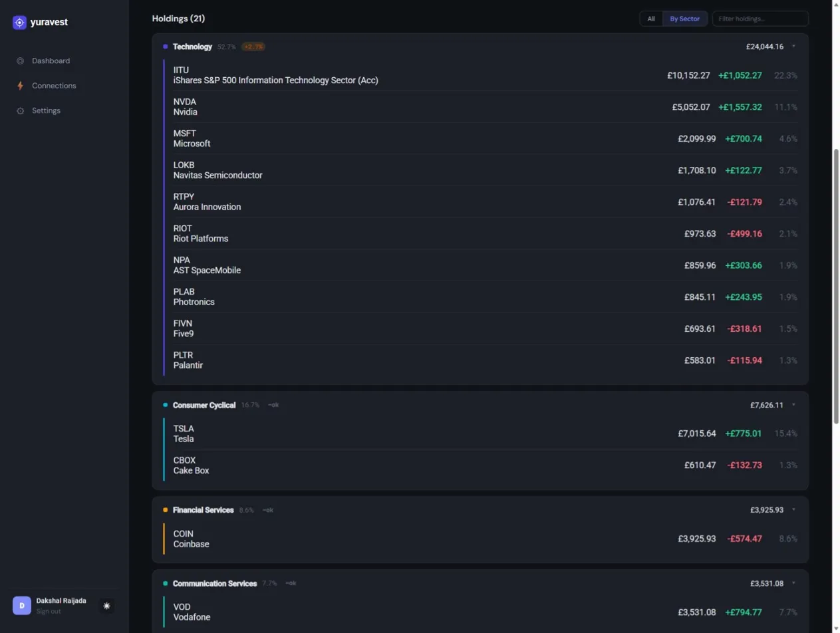This screenshot has width=840, height=633.
Task: Switch holdings view to All
Action: coord(651,19)
